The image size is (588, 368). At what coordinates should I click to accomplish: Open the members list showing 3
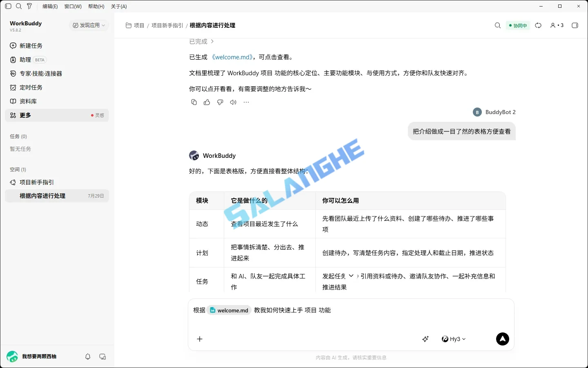pyautogui.click(x=557, y=25)
